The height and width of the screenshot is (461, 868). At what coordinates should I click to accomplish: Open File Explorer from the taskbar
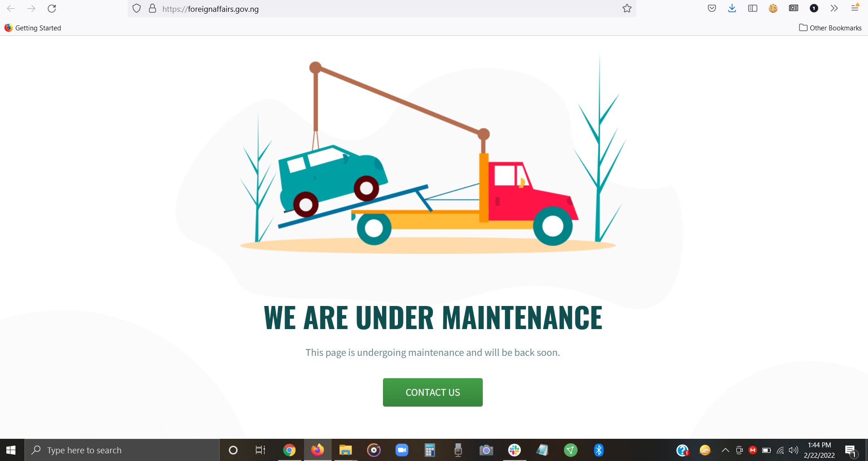pos(346,450)
